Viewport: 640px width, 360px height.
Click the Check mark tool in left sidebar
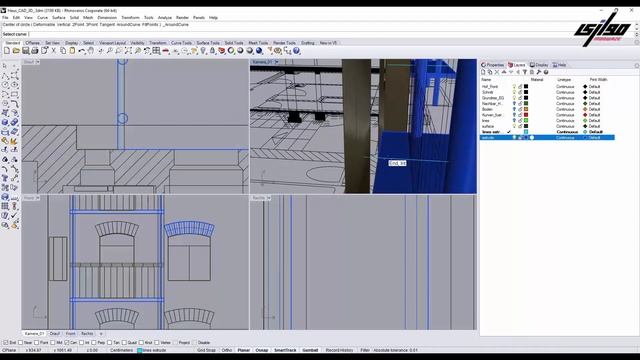coord(14,215)
